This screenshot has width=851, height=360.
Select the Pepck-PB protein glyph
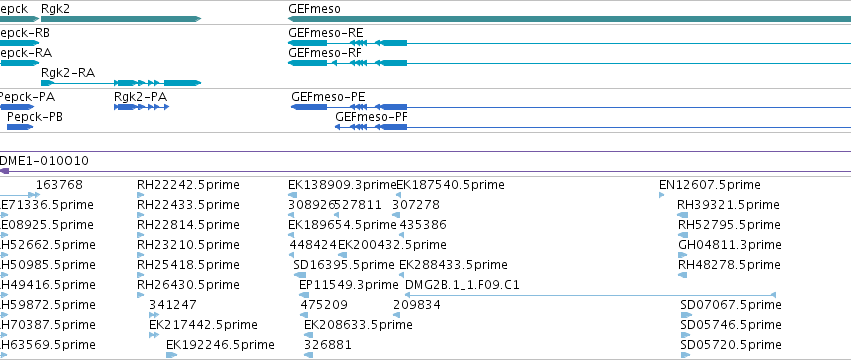point(20,127)
